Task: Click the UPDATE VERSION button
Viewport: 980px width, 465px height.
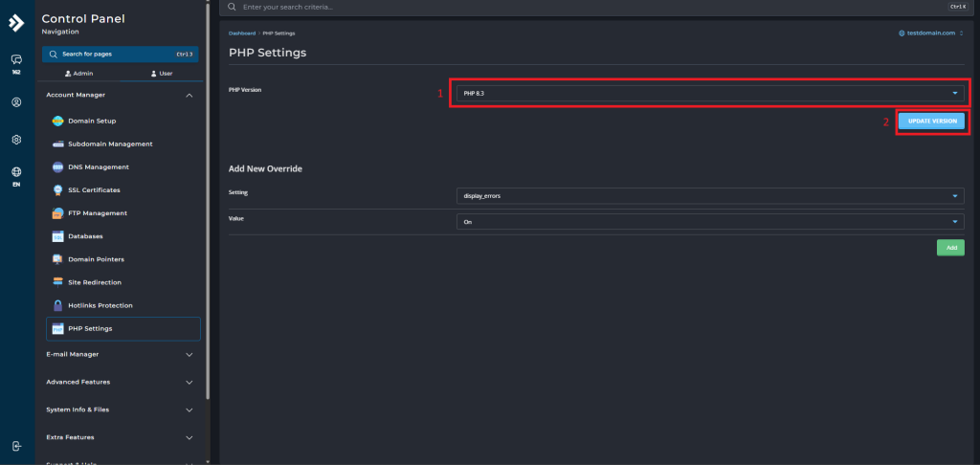Action: [932, 122]
